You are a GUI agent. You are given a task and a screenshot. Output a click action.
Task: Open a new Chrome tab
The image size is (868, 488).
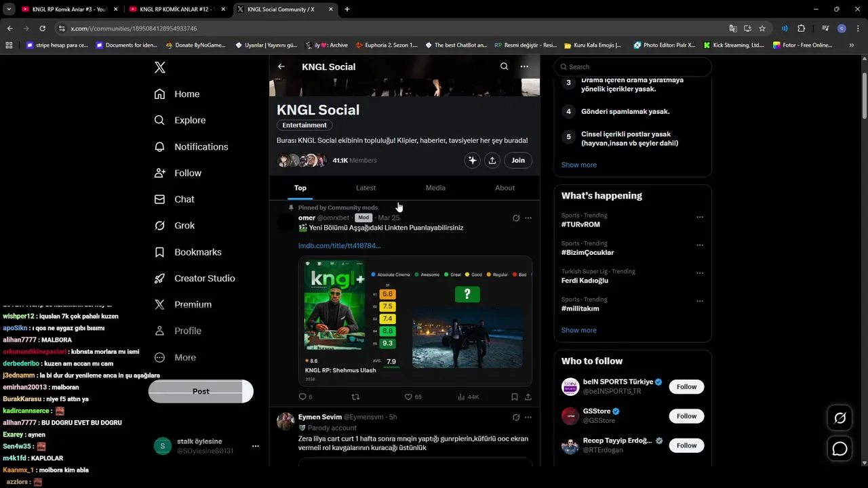347,9
